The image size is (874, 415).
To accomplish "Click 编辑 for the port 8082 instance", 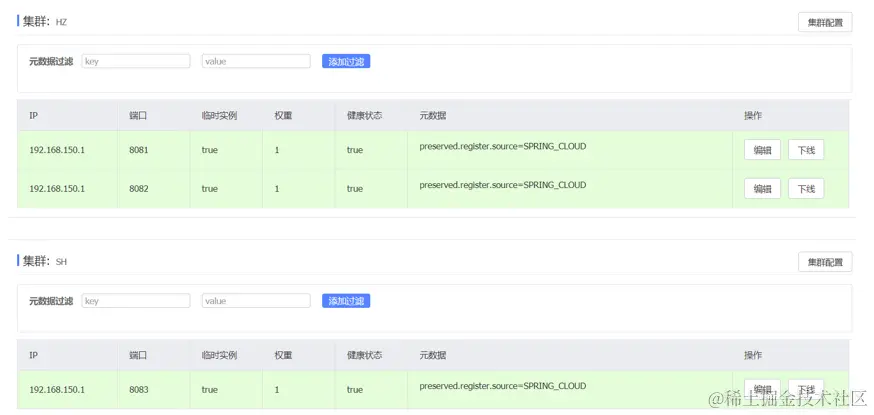I will click(x=762, y=189).
